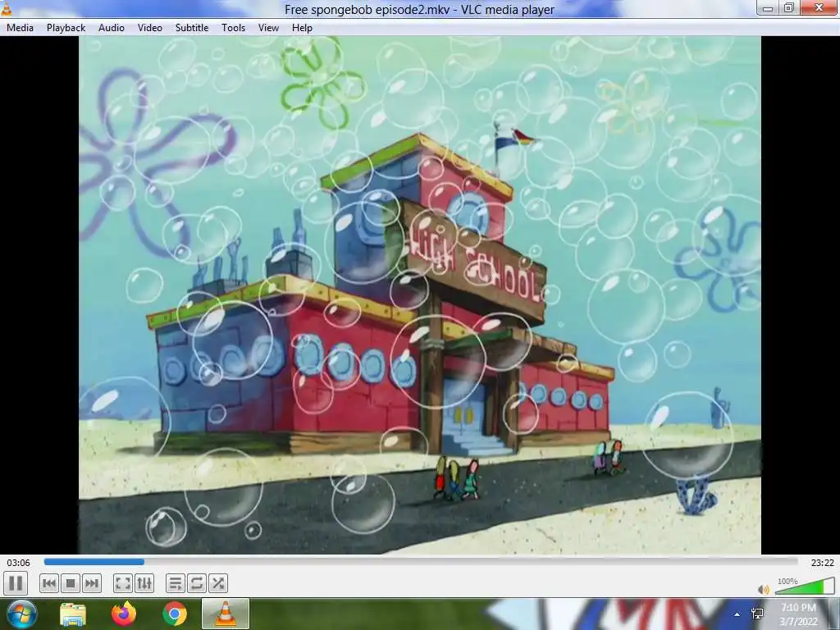Show hidden system tray icons
This screenshot has width=840, height=630.
(x=737, y=614)
